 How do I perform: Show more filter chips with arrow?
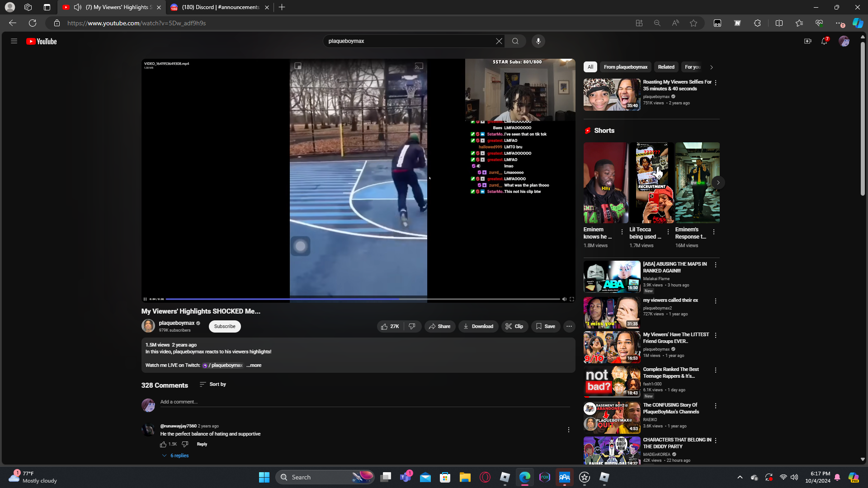tap(712, 67)
